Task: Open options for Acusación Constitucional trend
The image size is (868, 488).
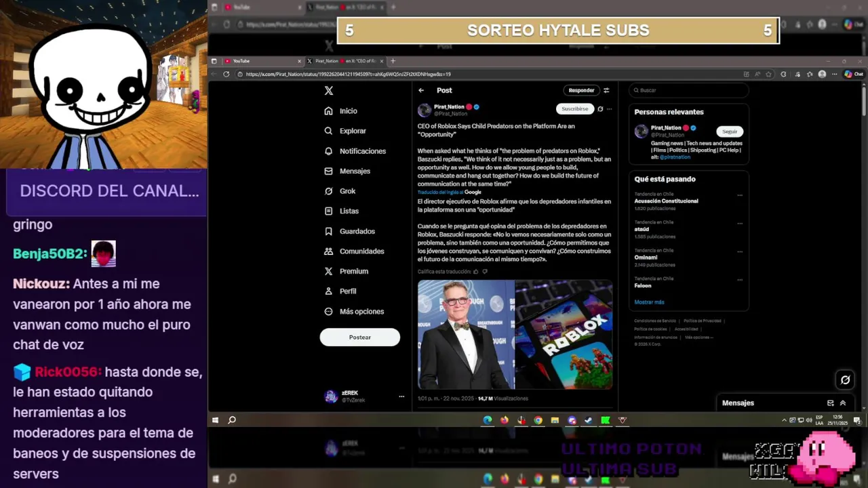Action: click(740, 195)
